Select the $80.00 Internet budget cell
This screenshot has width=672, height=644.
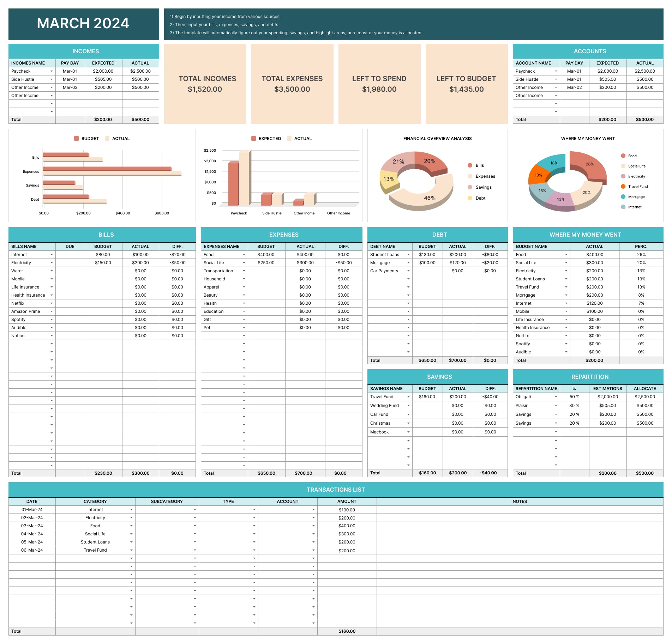(103, 255)
